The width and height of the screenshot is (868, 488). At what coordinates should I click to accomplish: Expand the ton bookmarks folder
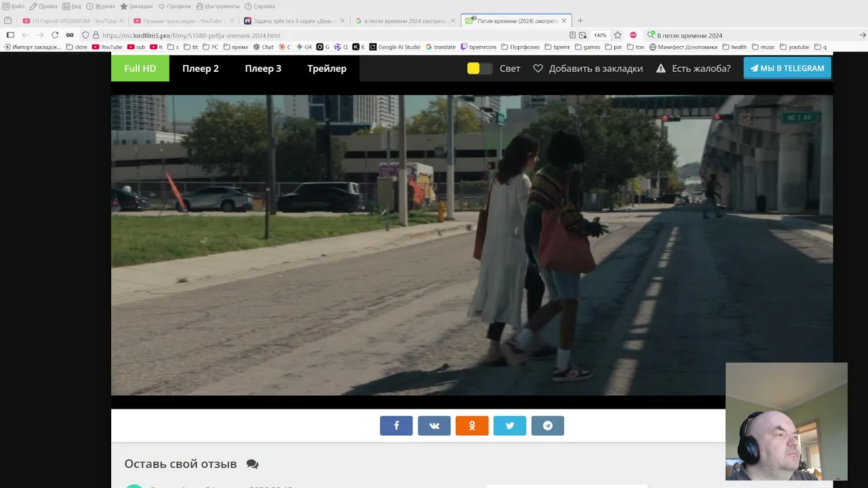[635, 47]
